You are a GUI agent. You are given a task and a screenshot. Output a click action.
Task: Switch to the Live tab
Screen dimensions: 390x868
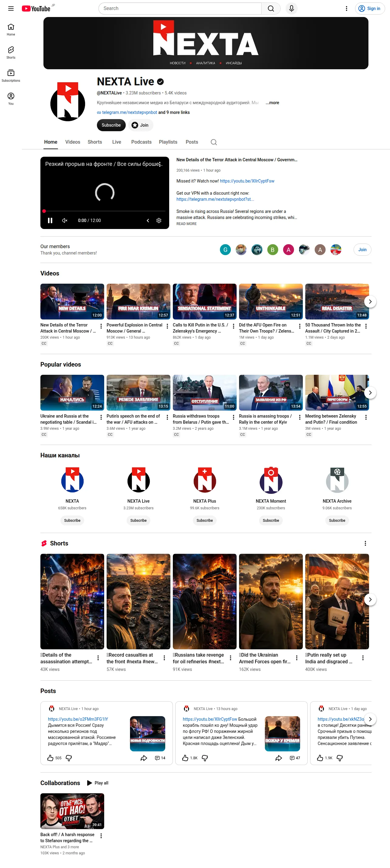[x=117, y=142]
